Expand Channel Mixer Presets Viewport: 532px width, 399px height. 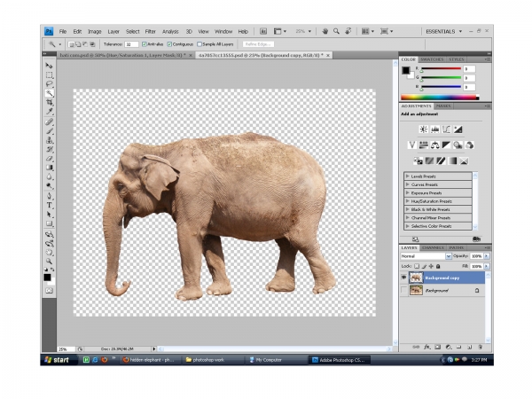click(x=408, y=217)
